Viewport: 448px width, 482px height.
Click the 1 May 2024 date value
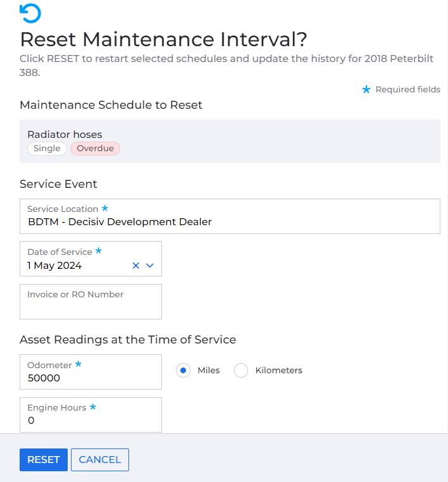click(x=54, y=266)
